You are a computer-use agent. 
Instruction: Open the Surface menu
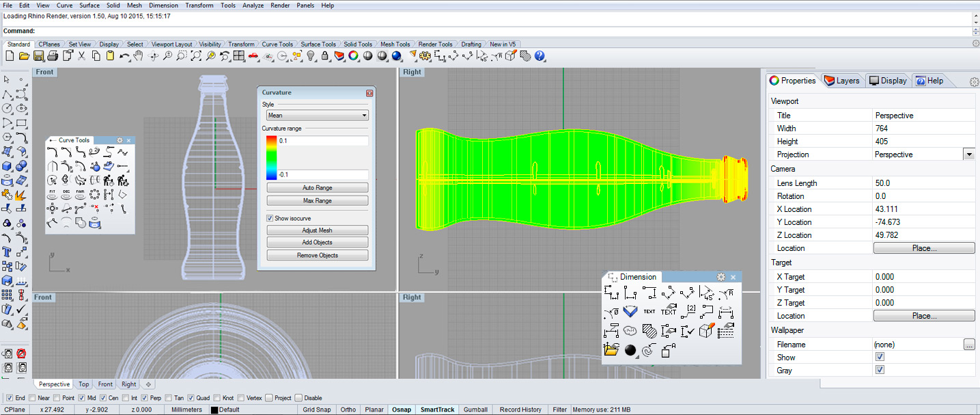pos(89,5)
